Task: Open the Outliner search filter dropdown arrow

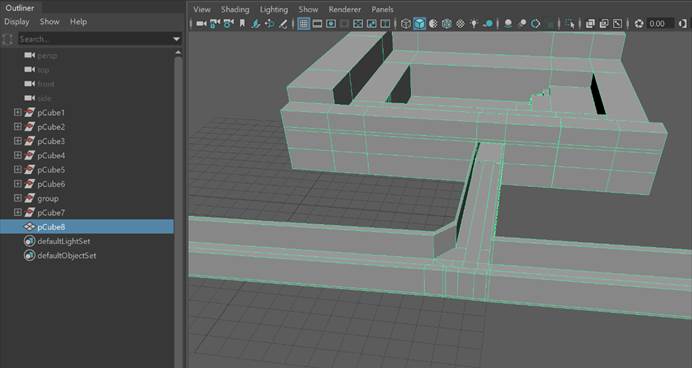Action: [x=177, y=39]
